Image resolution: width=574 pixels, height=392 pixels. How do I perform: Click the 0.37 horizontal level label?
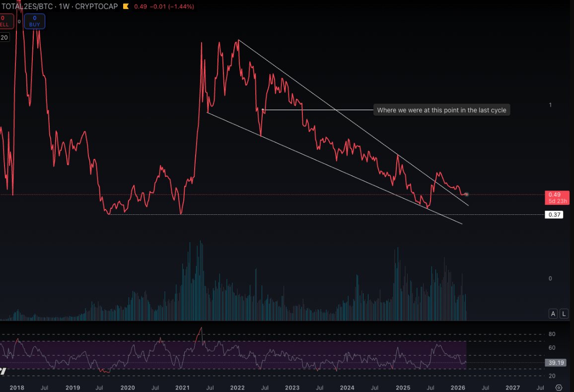[554, 215]
